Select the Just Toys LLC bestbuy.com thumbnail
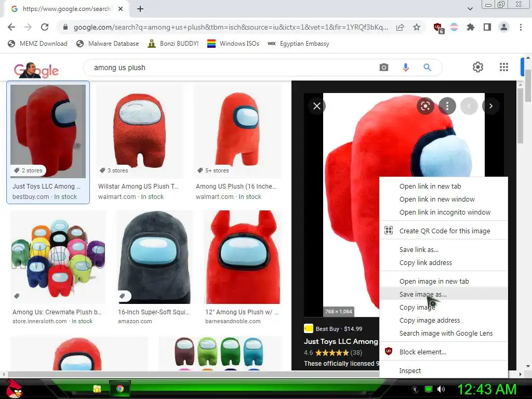 48,131
